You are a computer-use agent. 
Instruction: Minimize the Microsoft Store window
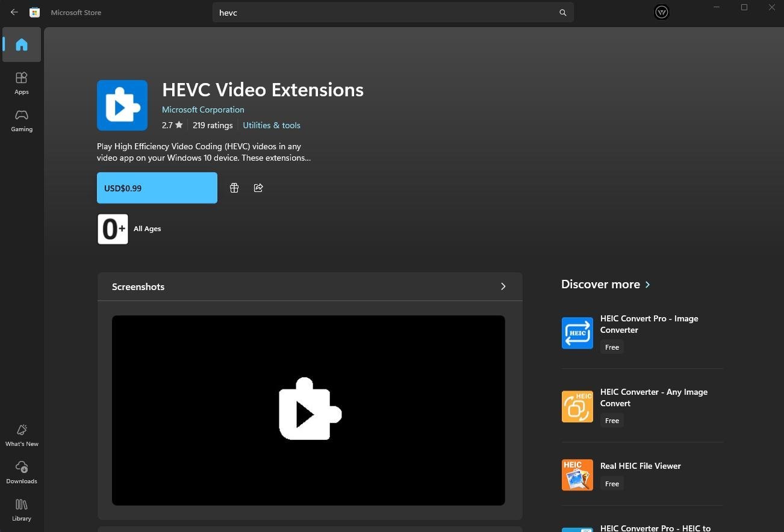pyautogui.click(x=717, y=7)
